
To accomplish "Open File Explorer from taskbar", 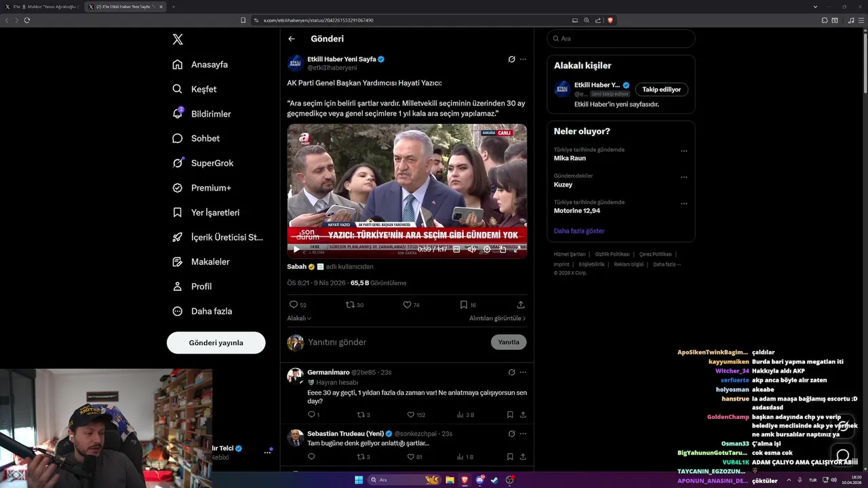I will (x=450, y=480).
